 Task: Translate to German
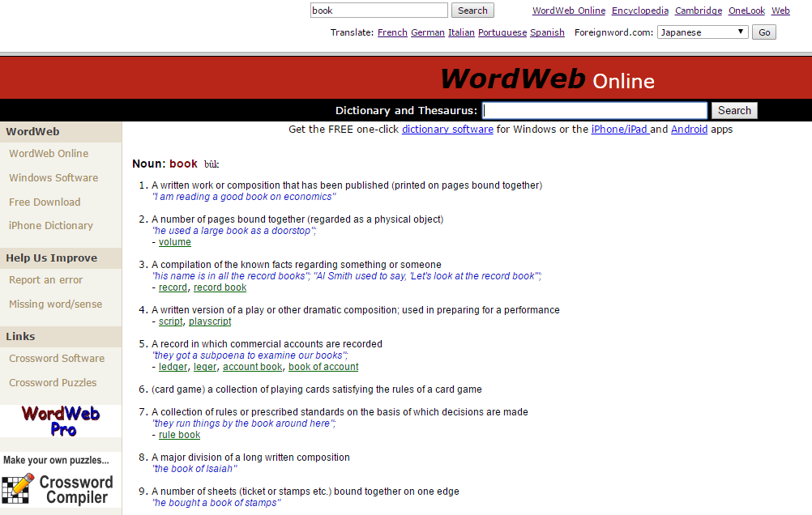[x=427, y=32]
